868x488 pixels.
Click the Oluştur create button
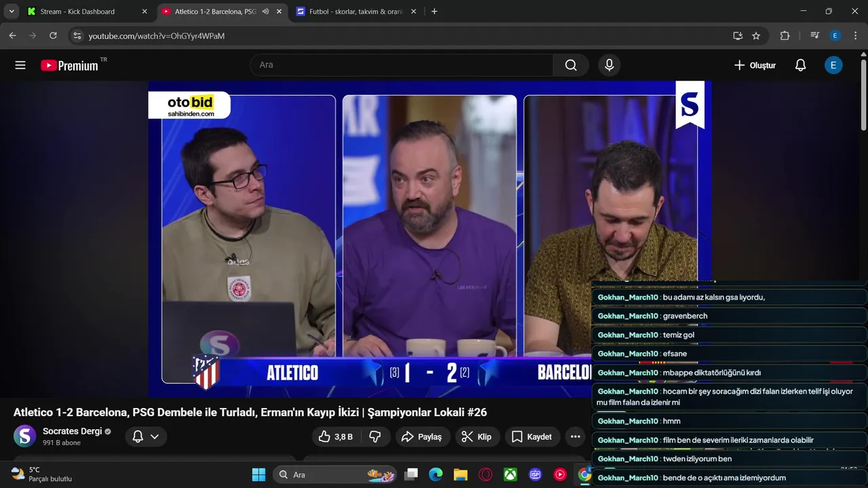[x=755, y=65]
